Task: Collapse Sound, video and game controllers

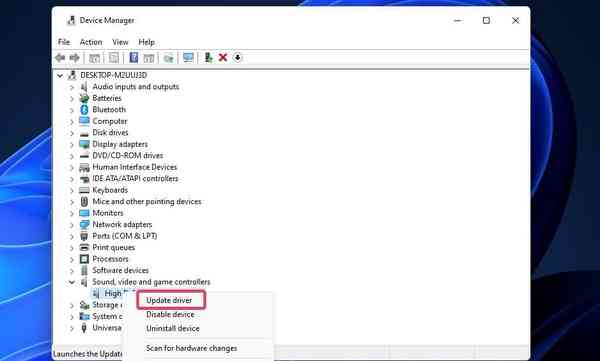Action: coord(72,282)
